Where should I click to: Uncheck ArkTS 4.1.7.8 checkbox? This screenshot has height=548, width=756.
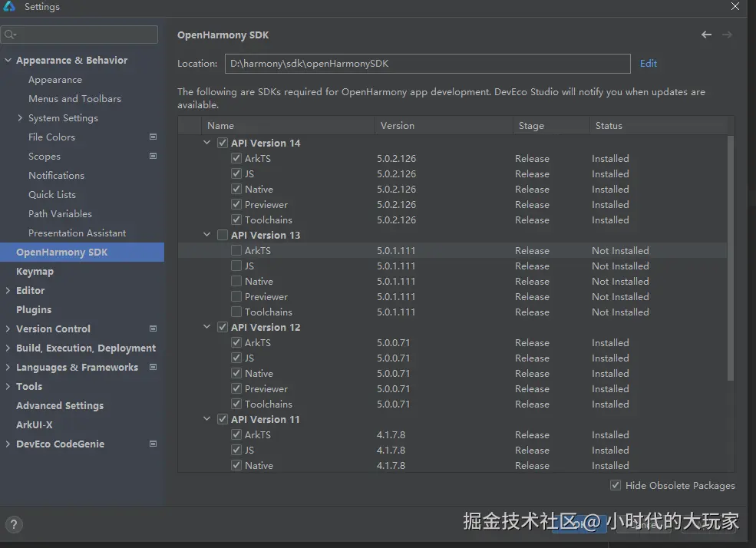click(x=236, y=434)
